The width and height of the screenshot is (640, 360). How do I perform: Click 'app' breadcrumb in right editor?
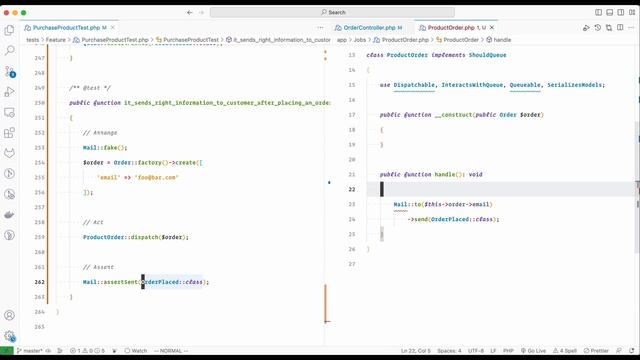(342, 40)
